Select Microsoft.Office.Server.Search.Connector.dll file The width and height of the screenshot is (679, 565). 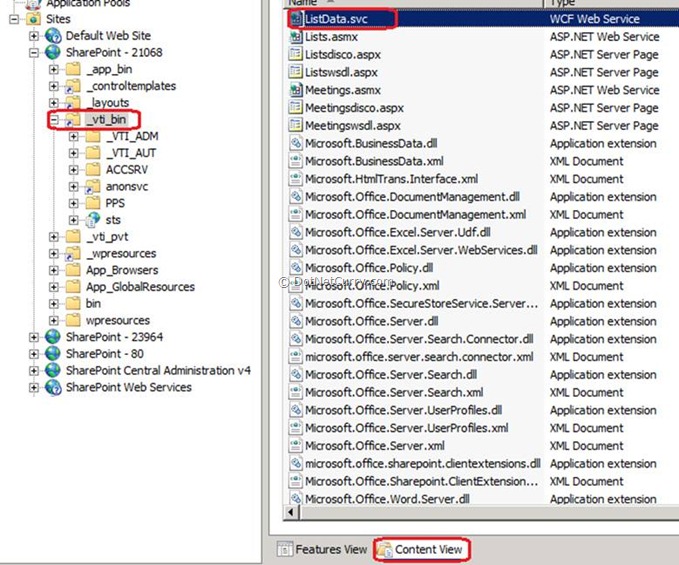point(419,339)
